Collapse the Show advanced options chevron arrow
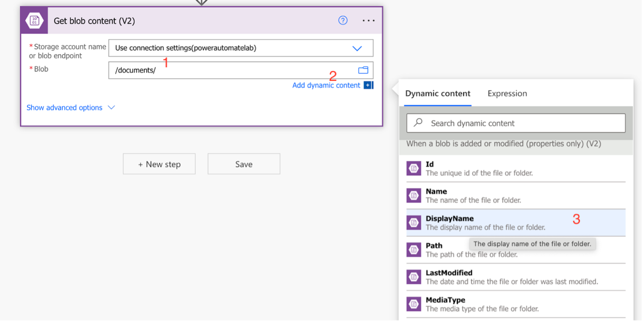This screenshot has height=322, width=644. click(x=111, y=107)
